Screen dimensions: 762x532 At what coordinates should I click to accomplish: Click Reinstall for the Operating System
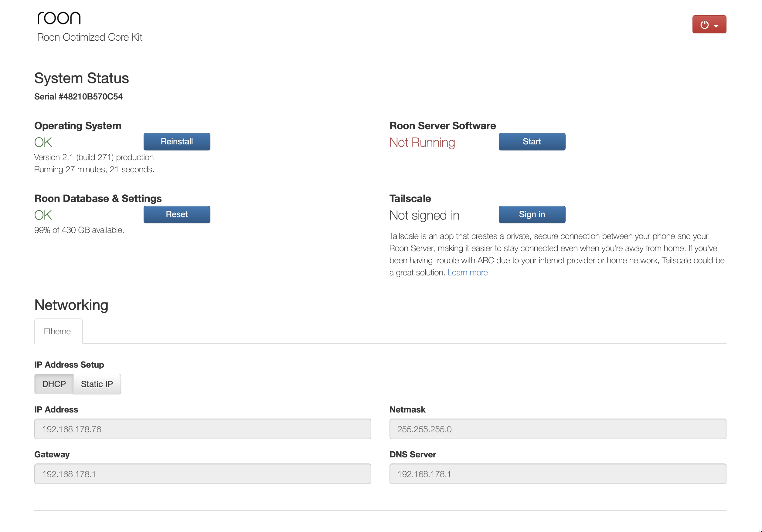(x=177, y=142)
